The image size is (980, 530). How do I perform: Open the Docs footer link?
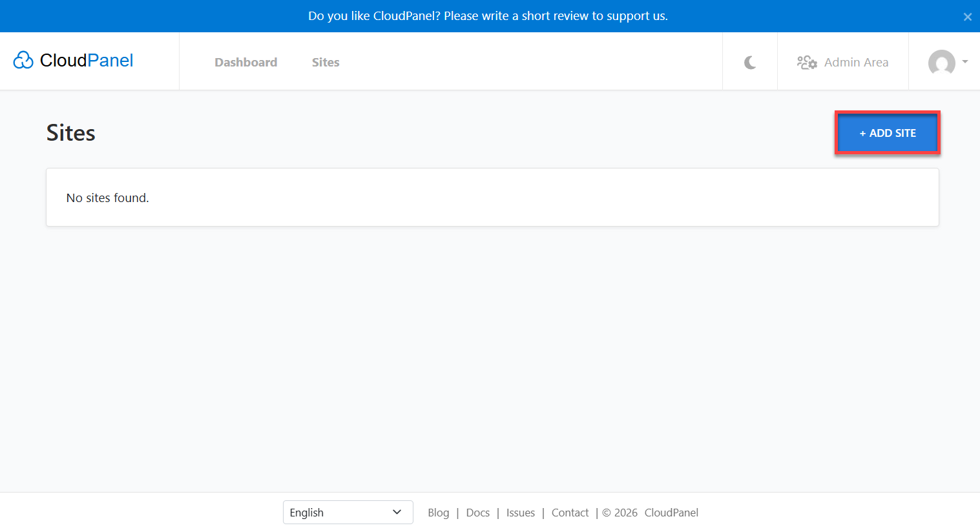coord(478,513)
